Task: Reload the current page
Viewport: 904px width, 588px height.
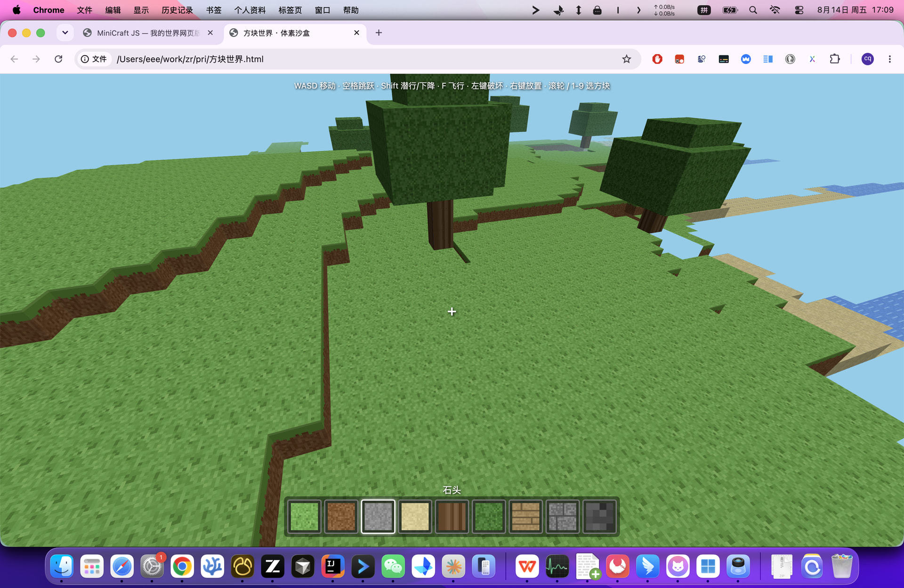Action: click(58, 59)
